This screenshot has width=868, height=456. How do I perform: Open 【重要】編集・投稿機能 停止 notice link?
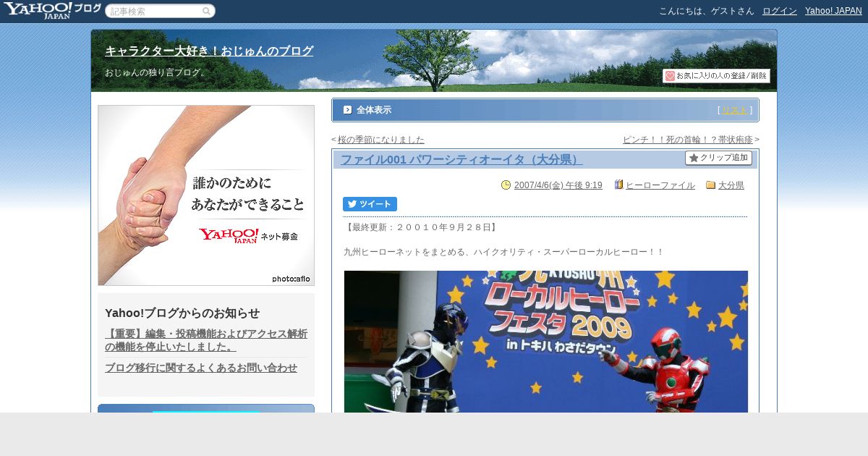point(206,340)
